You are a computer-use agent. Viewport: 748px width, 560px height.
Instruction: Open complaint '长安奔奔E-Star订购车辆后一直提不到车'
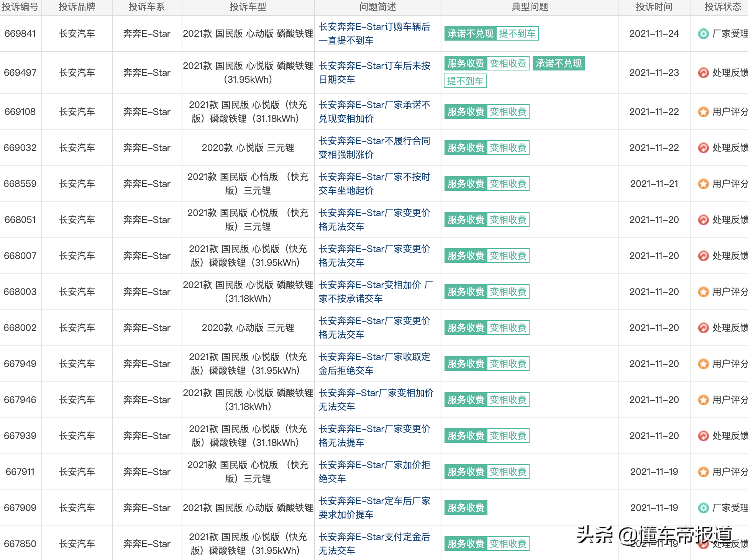pos(374,34)
